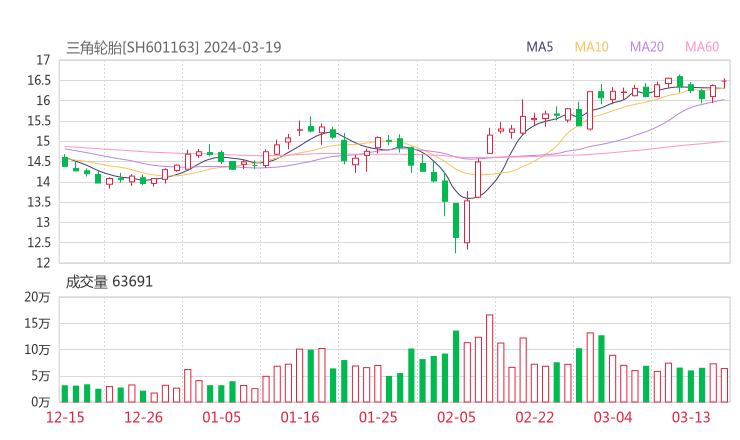
Task: Click the 14.5 price axis label
Action: [39, 161]
